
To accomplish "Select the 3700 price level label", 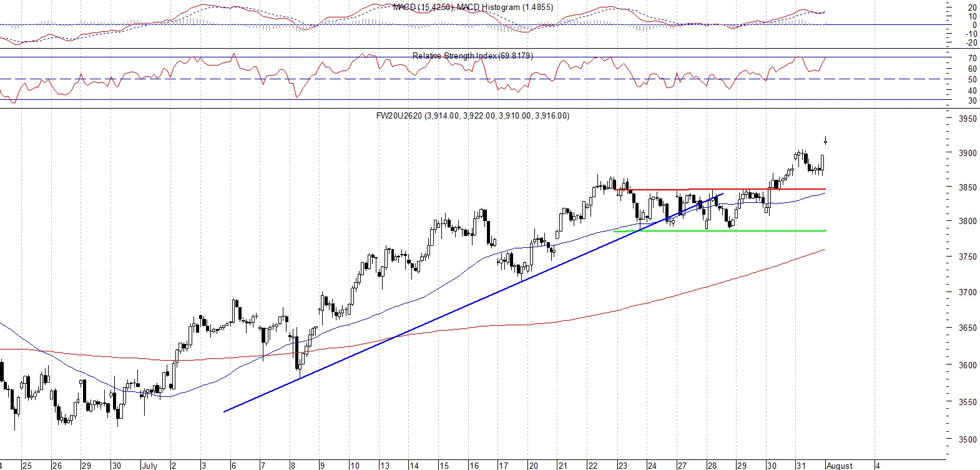I will pos(968,292).
